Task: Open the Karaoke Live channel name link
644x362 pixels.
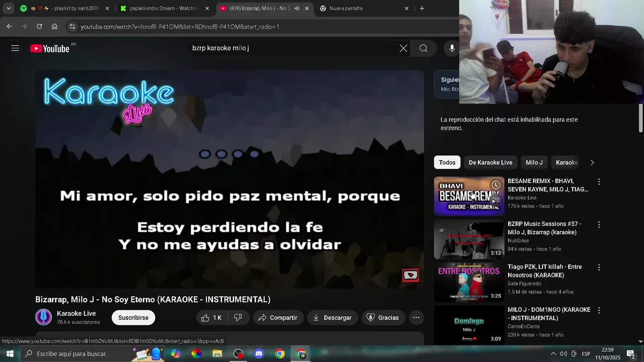Action: (76, 314)
